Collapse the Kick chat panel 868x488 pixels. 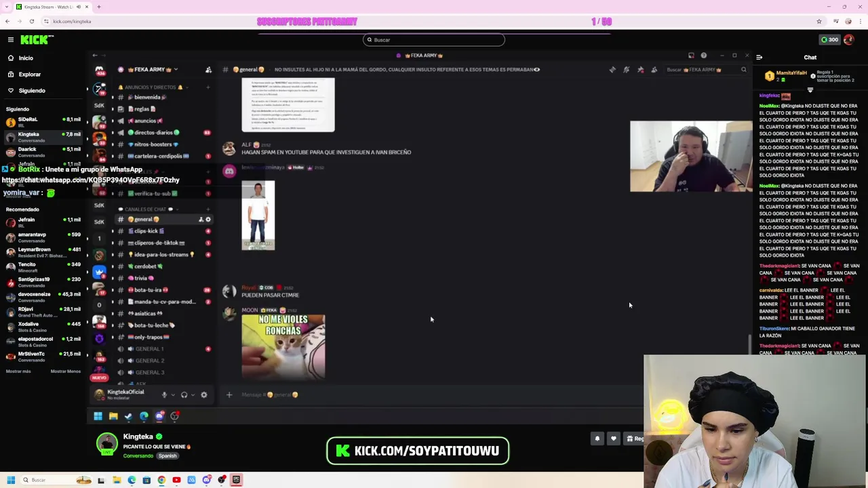(759, 58)
